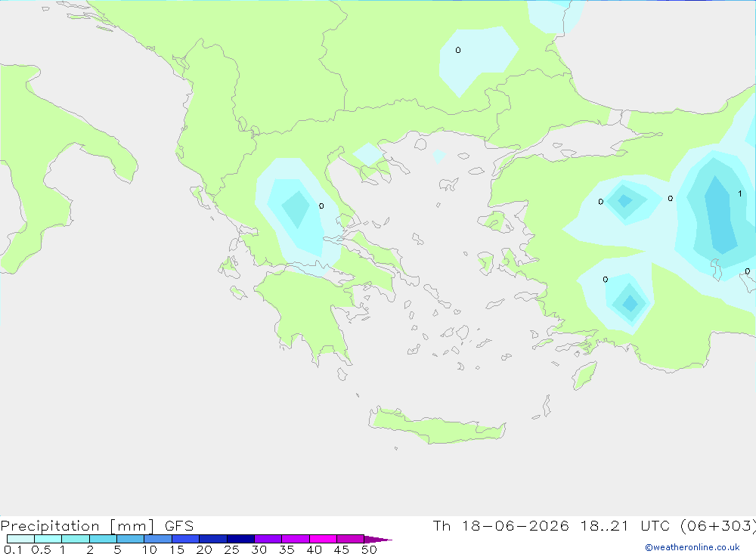The height and width of the screenshot is (554, 756).
Task: Click the '50' legend scale value
Action: coord(369,549)
